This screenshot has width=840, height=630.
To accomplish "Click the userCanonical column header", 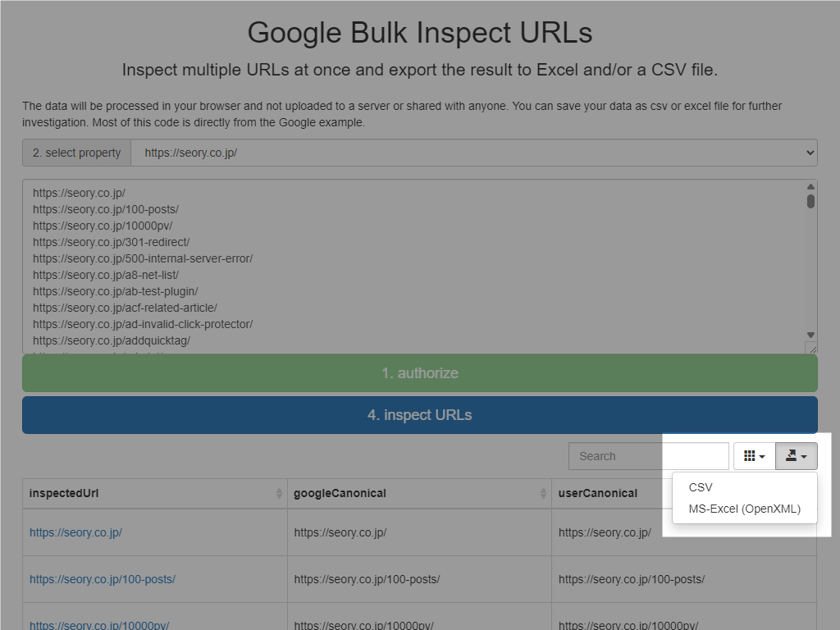I will (598, 493).
